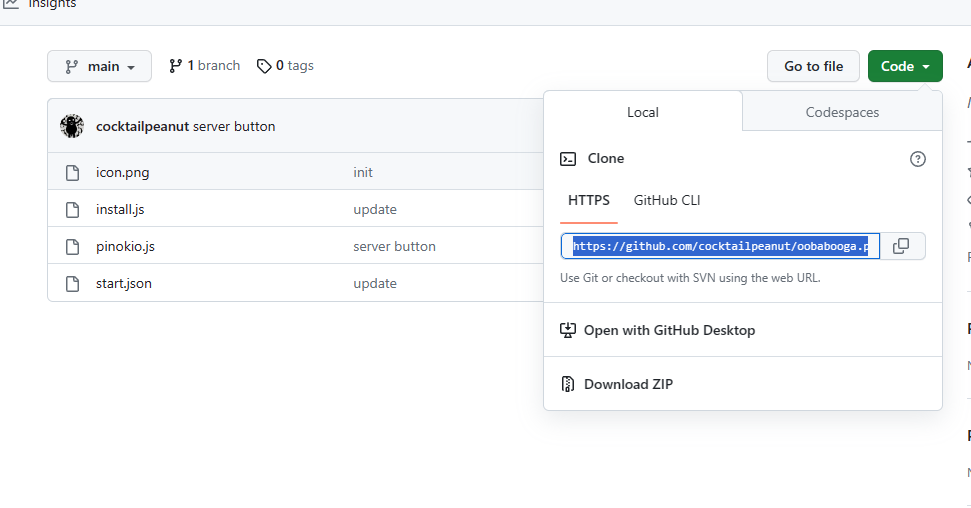Select the Local tab

(x=643, y=112)
